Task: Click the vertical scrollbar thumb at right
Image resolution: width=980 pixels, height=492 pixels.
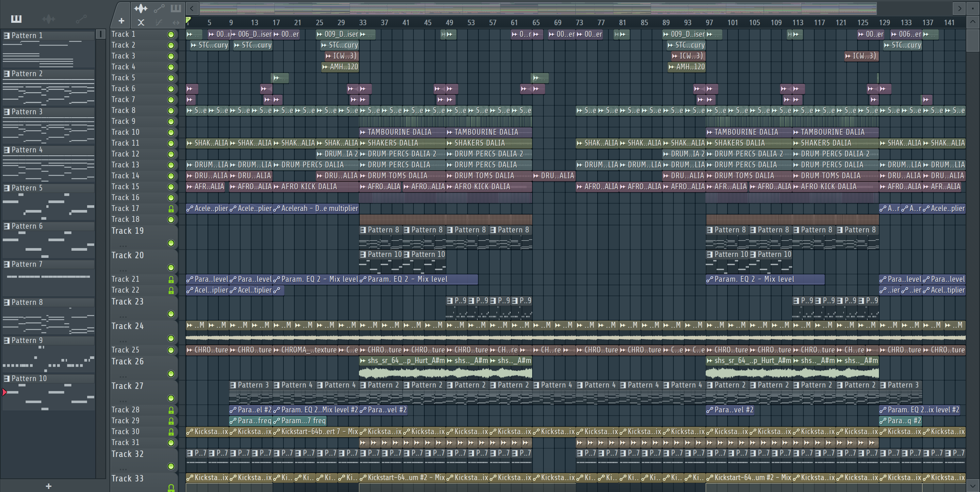Action: pos(973,41)
